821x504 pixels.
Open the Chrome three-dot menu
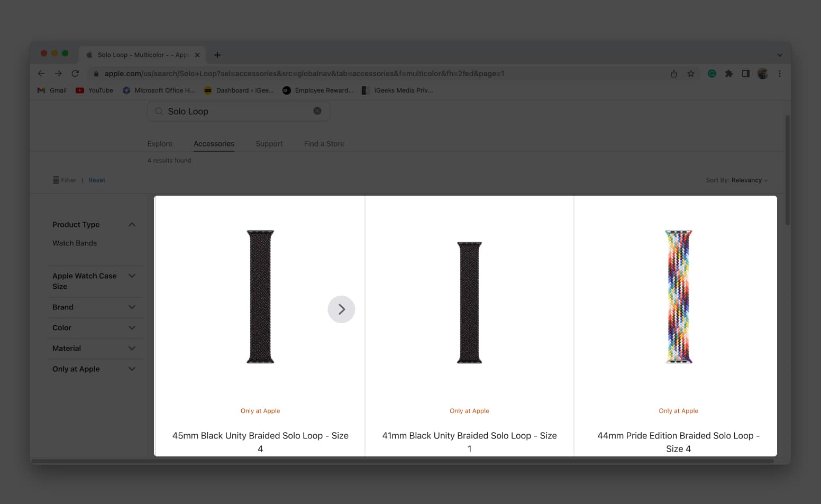(x=779, y=74)
